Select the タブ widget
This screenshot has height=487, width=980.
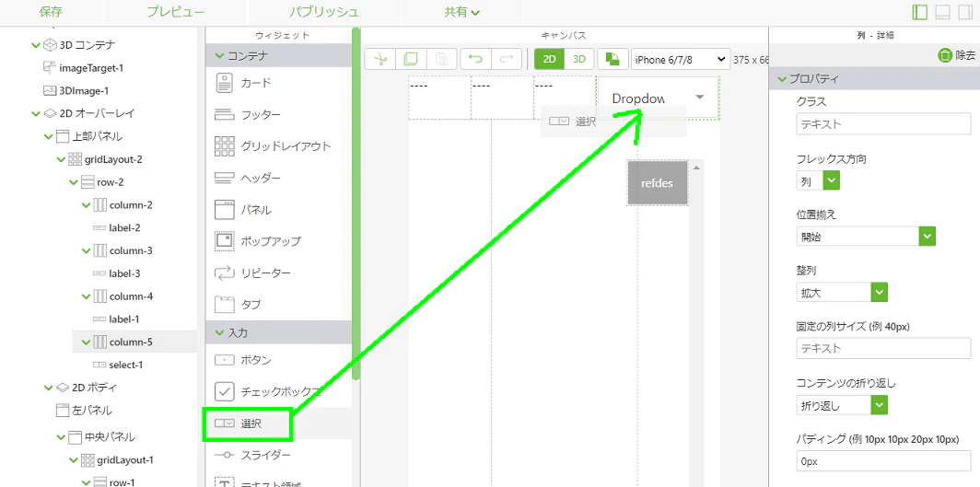(279, 305)
